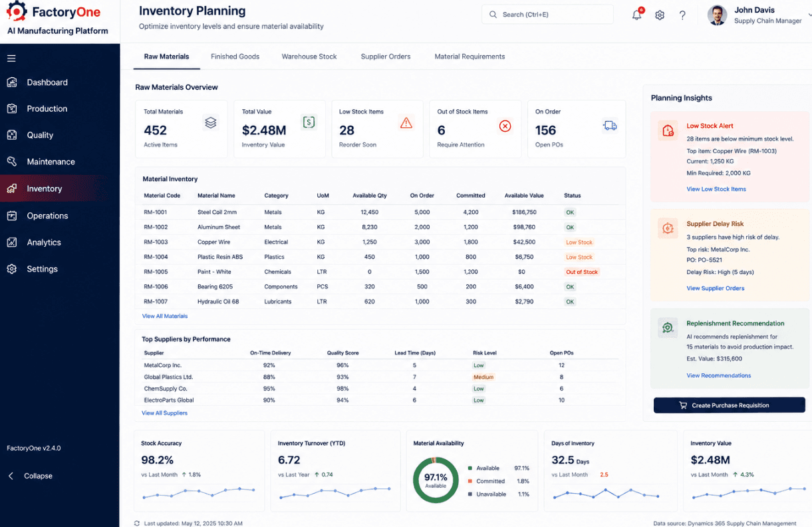Click the Days of Inventory 32.5 value
812x527 pixels.
[x=562, y=460]
